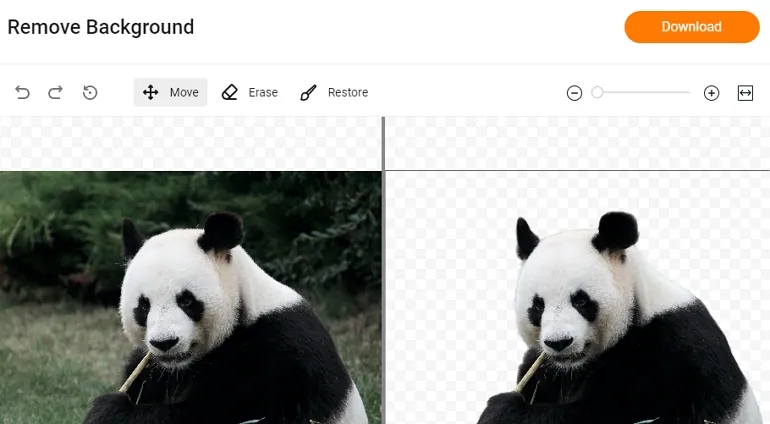The width and height of the screenshot is (770, 424).
Task: Select the Move tool
Action: tap(170, 92)
